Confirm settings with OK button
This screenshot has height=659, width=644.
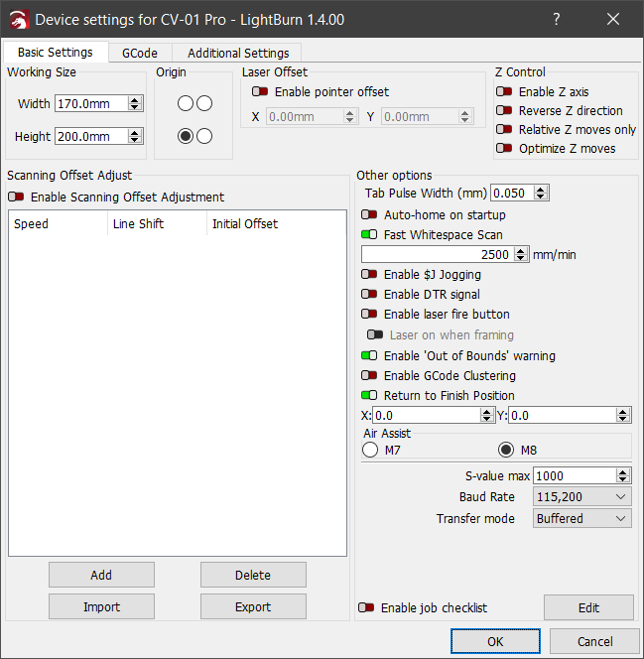(495, 641)
